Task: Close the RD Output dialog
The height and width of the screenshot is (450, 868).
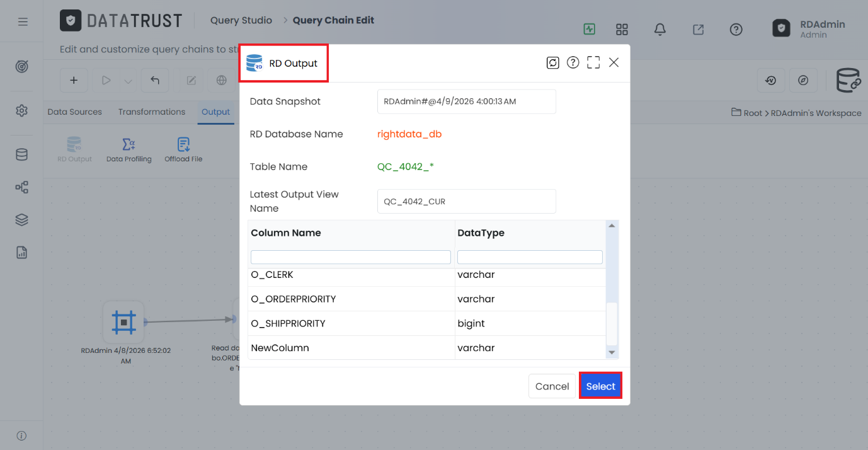Action: (614, 62)
